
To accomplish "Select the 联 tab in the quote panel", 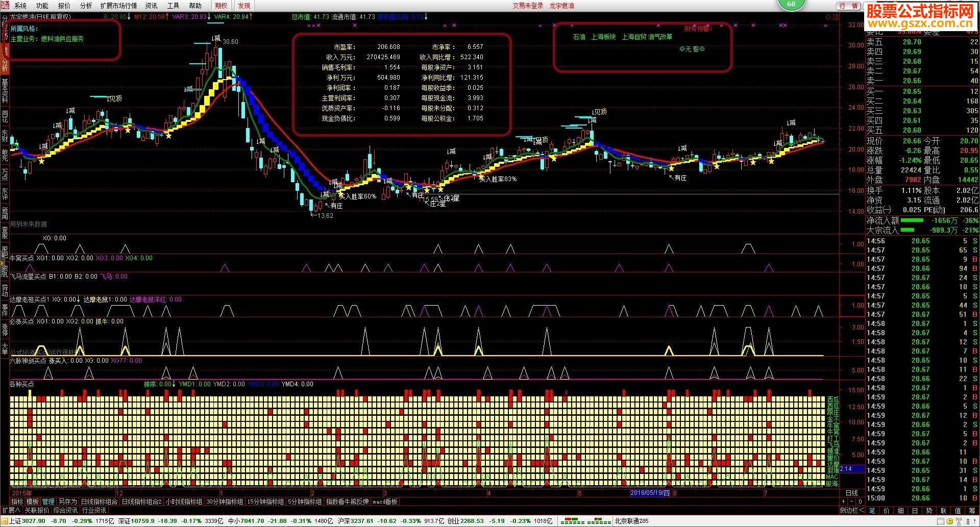I will (943, 511).
